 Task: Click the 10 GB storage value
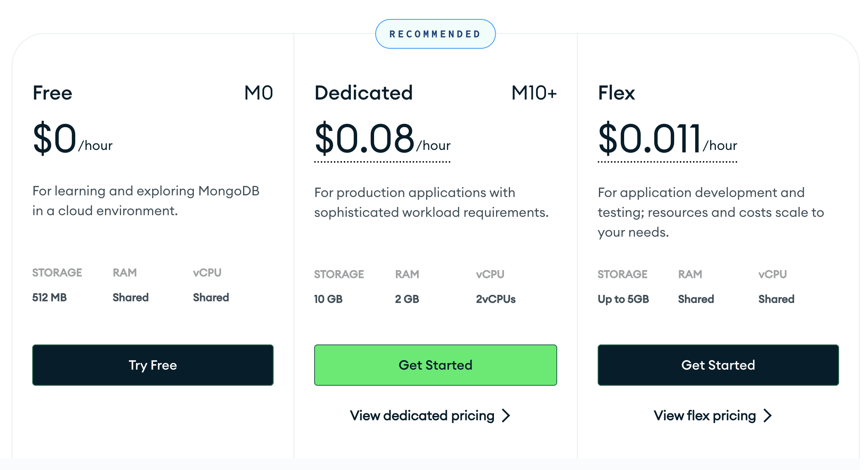(x=328, y=299)
